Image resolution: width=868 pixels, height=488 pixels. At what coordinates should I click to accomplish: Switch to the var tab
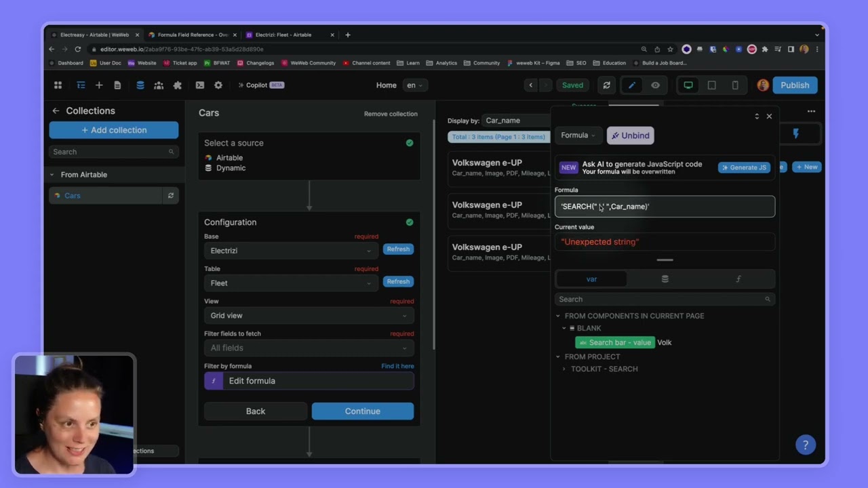coord(591,279)
